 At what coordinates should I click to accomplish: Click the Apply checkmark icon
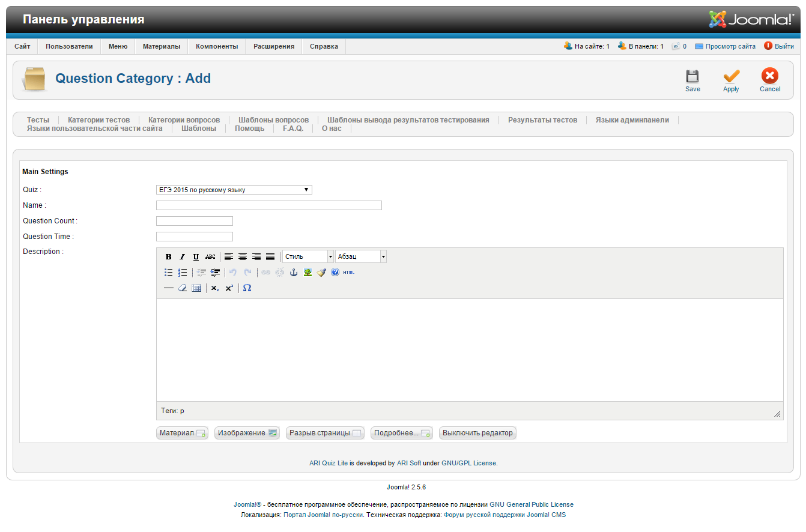point(731,80)
